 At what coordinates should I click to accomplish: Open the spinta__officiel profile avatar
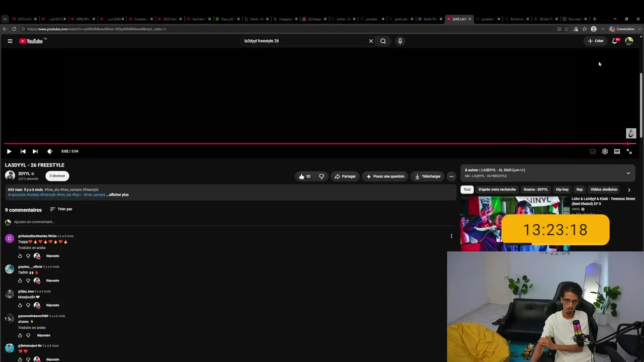coord(10,269)
